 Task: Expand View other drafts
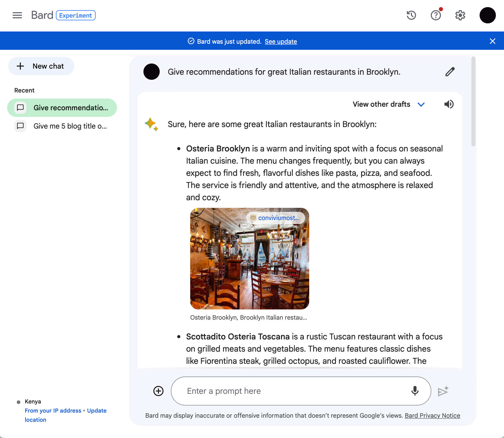coord(389,104)
